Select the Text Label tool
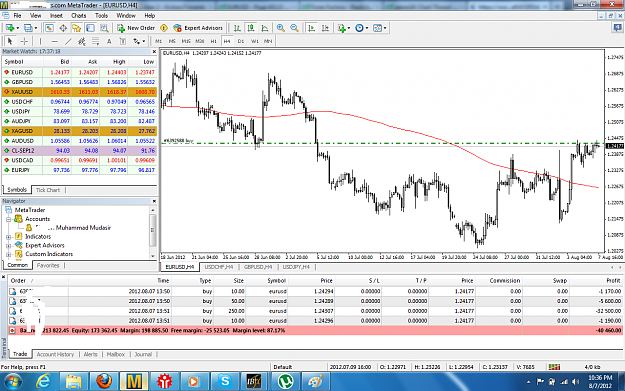Viewport: 625px width, 391px height. pos(123,41)
